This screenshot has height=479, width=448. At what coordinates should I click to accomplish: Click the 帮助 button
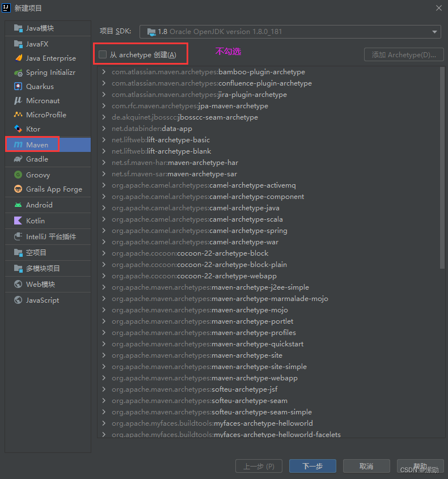420,466
